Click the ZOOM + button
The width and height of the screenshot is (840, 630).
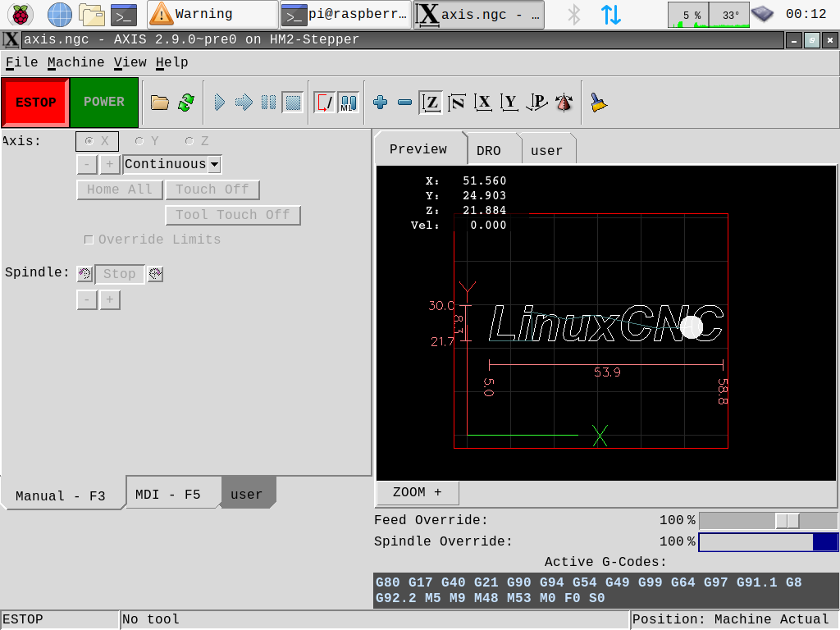click(418, 492)
